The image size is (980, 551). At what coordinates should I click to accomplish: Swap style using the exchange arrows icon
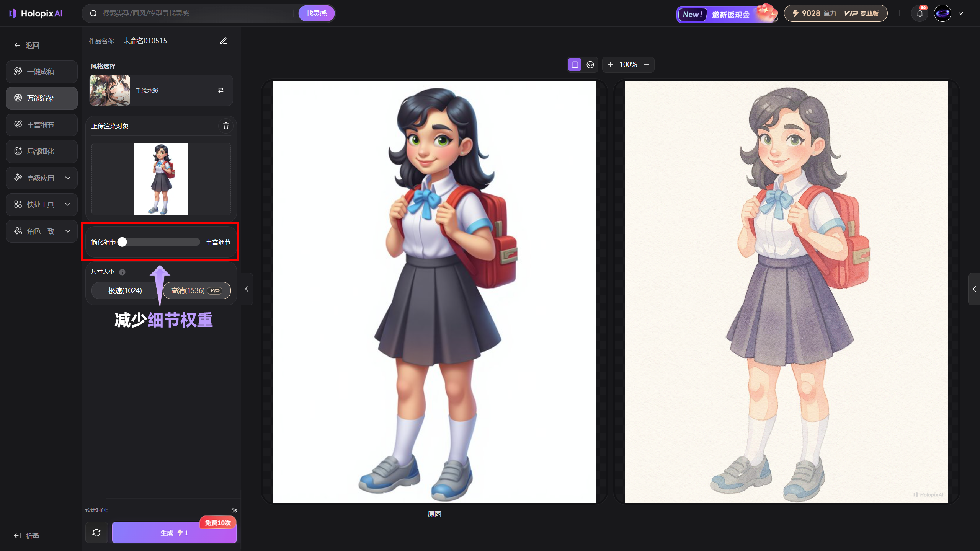(220, 90)
